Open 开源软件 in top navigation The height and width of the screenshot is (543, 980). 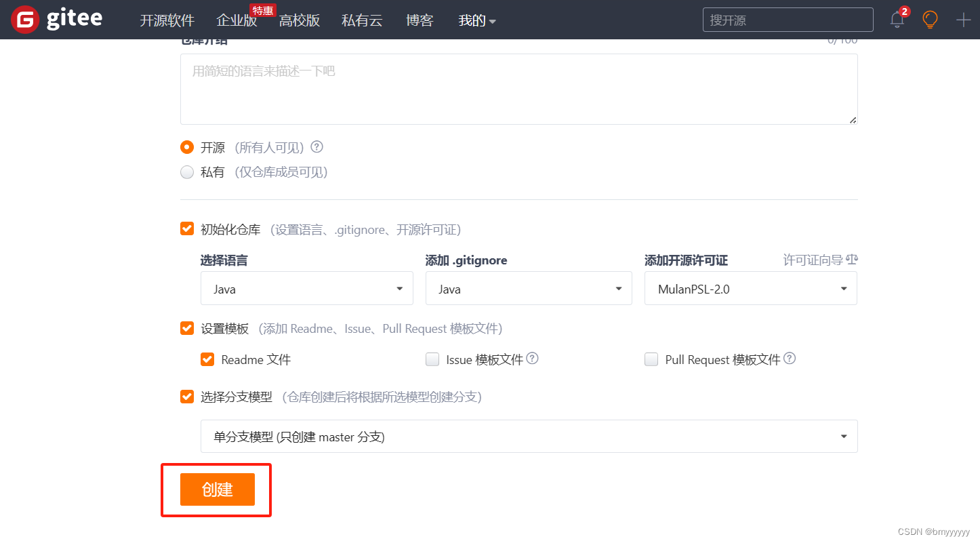coord(167,20)
